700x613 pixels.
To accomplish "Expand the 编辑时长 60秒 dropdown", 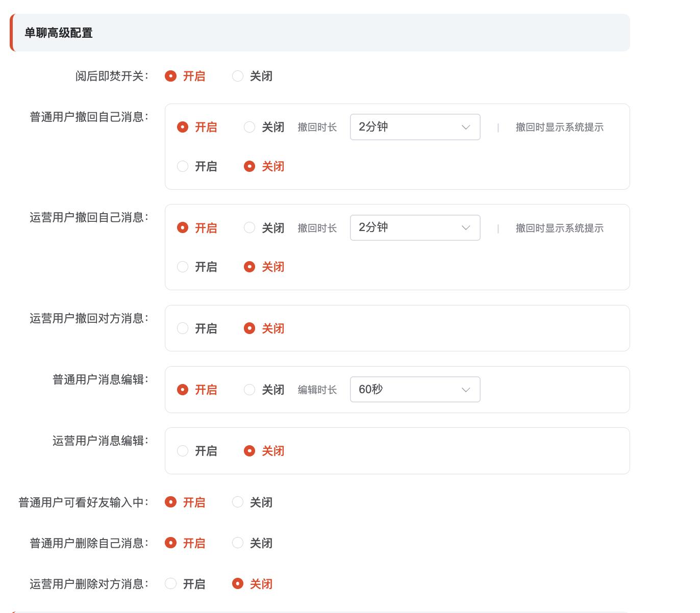I will click(415, 390).
